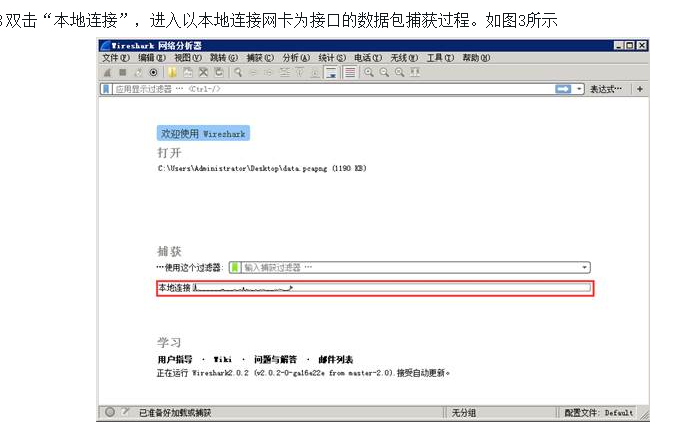Click the plus add filter button
This screenshot has width=676, height=428.
pyautogui.click(x=640, y=89)
